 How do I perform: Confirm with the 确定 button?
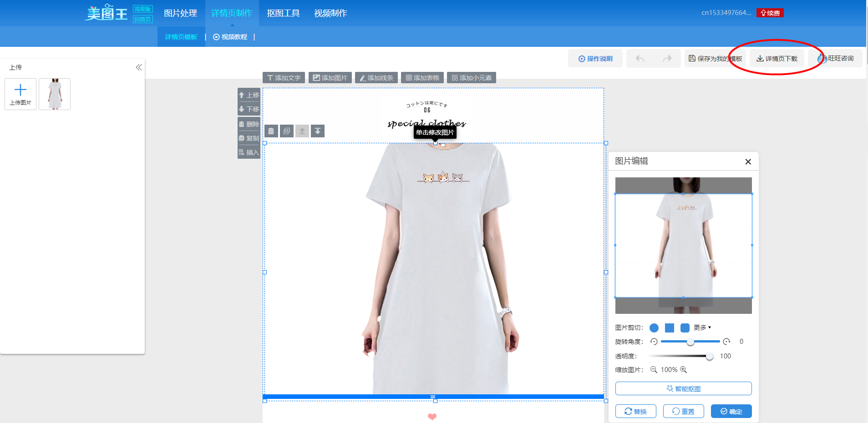tap(731, 411)
